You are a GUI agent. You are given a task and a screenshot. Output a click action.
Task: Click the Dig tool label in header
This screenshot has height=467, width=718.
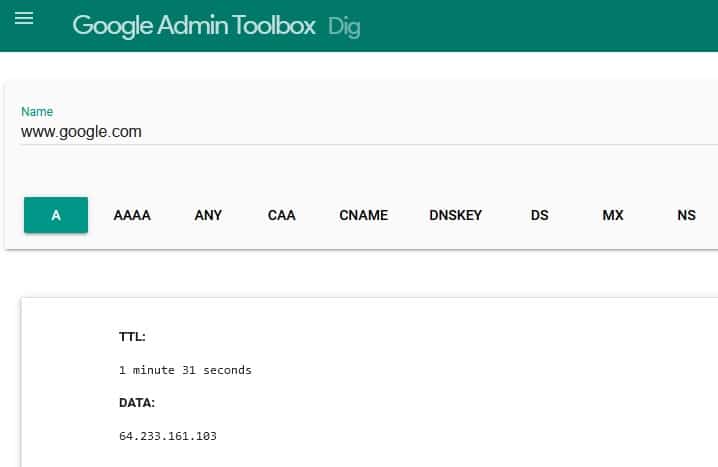344,27
